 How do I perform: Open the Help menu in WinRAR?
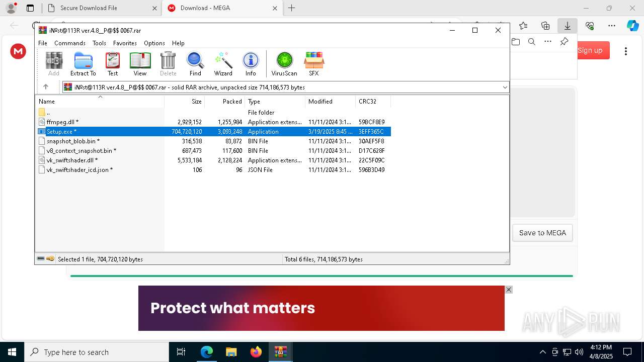178,43
